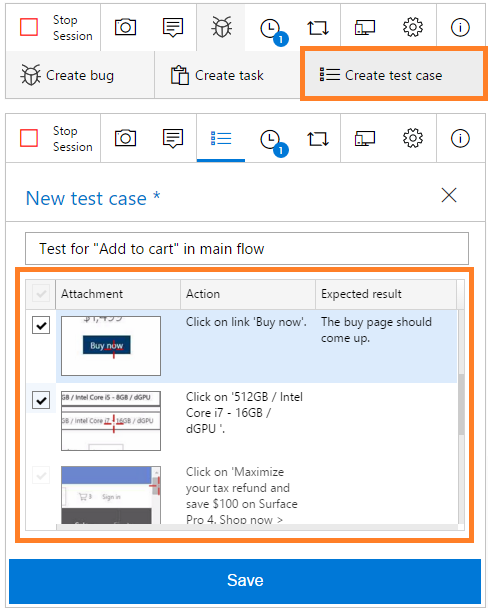The width and height of the screenshot is (491, 612).
Task: Click info icon in upper toolbar
Action: 460,28
